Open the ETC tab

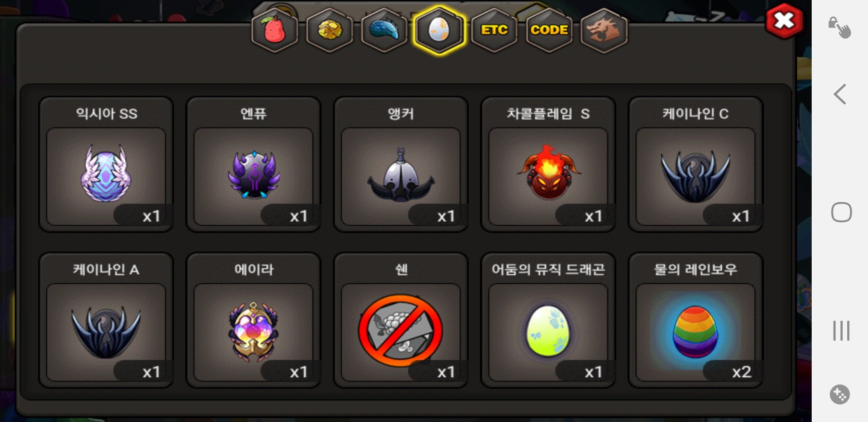click(494, 30)
